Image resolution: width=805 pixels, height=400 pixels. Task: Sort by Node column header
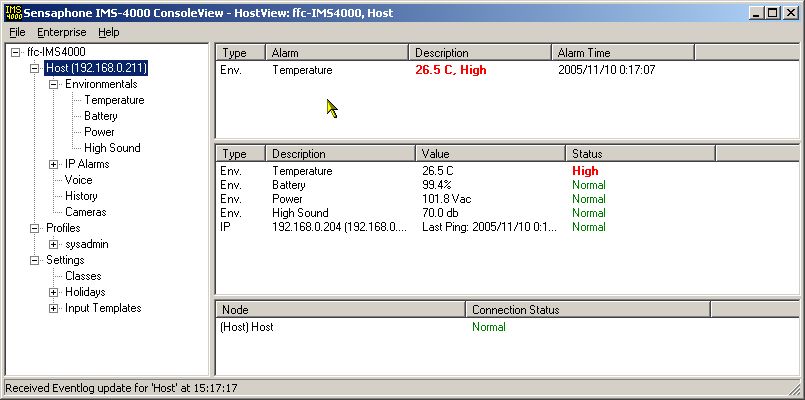click(x=340, y=310)
